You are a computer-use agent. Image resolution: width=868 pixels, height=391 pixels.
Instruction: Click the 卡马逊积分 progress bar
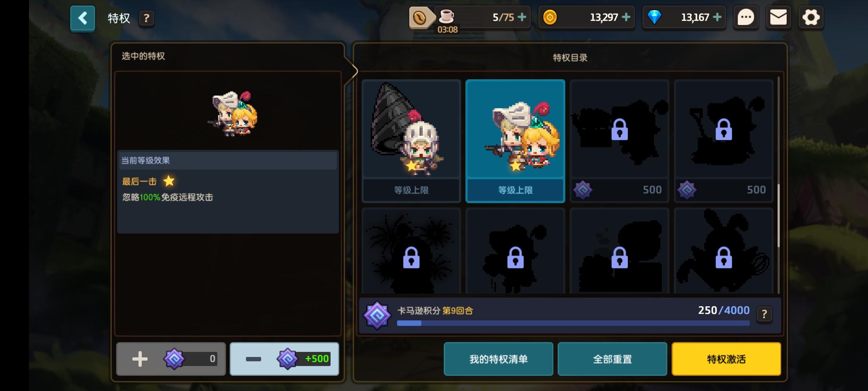tap(573, 323)
